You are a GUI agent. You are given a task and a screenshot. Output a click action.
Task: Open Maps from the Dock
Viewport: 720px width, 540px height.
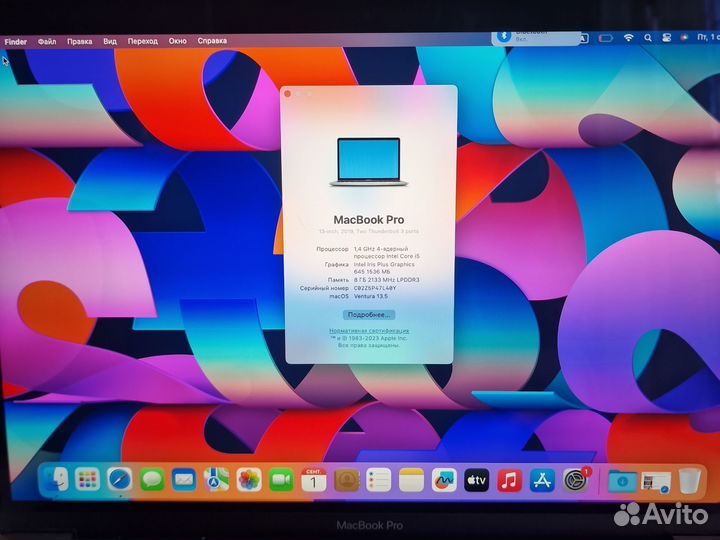point(216,480)
